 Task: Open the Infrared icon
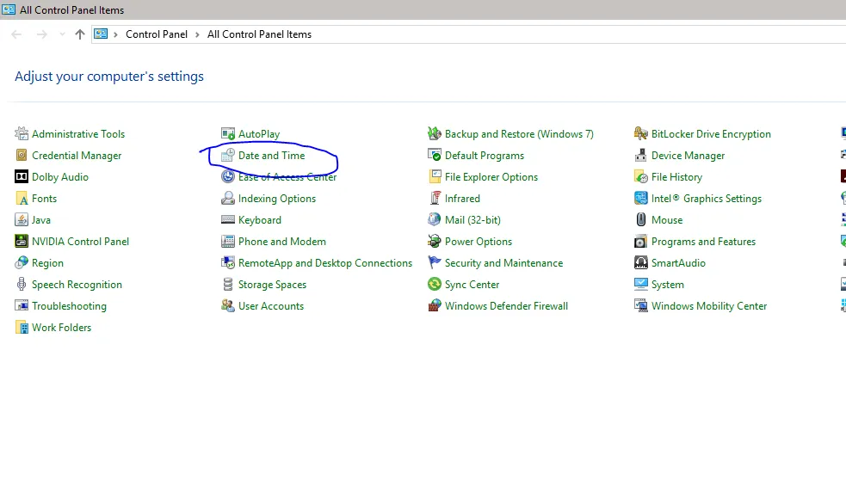(435, 199)
